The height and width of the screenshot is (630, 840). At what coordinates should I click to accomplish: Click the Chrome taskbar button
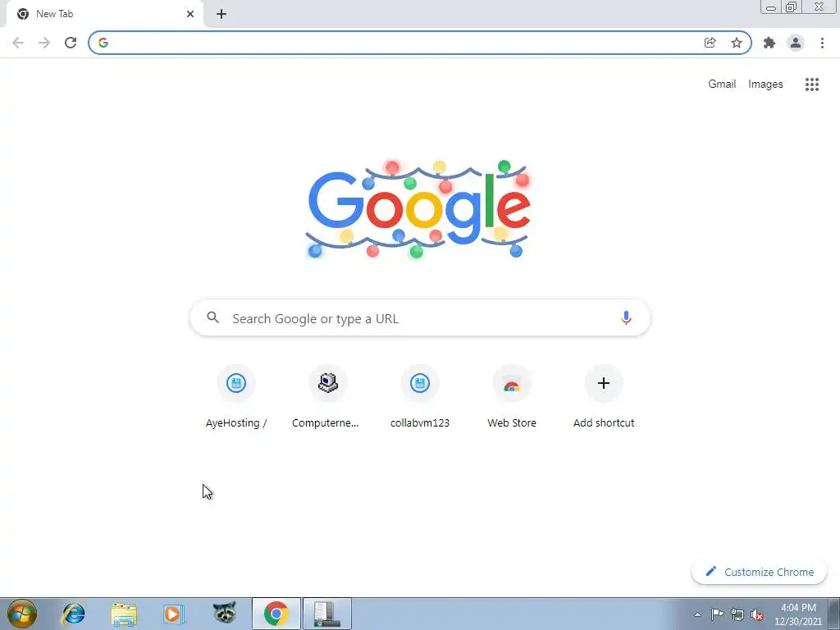(276, 614)
